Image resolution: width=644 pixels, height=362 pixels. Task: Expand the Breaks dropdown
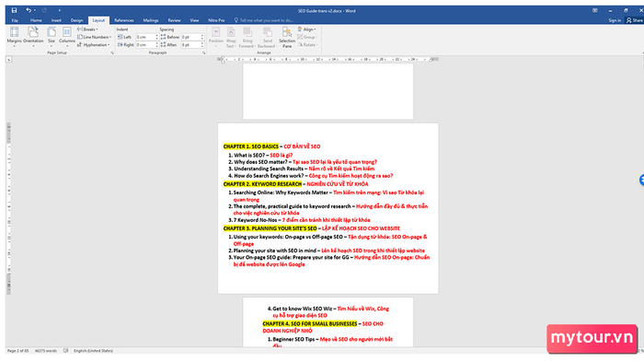88,29
